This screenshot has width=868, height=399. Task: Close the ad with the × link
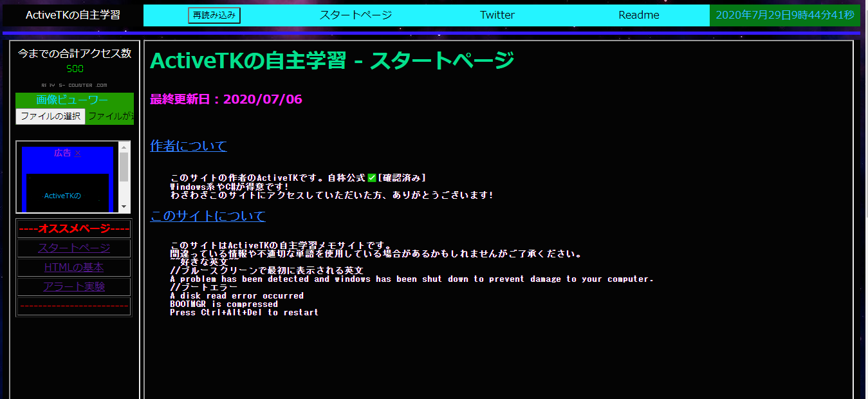point(78,153)
